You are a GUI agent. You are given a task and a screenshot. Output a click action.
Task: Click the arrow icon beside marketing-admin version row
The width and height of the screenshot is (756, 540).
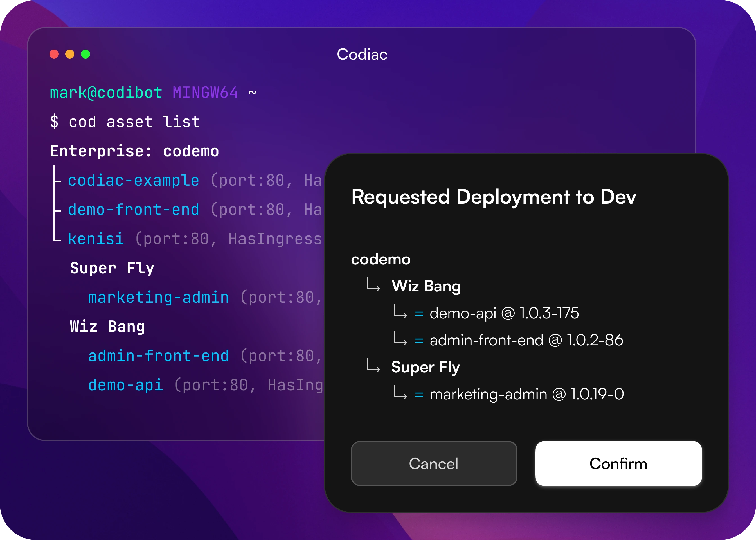click(400, 392)
